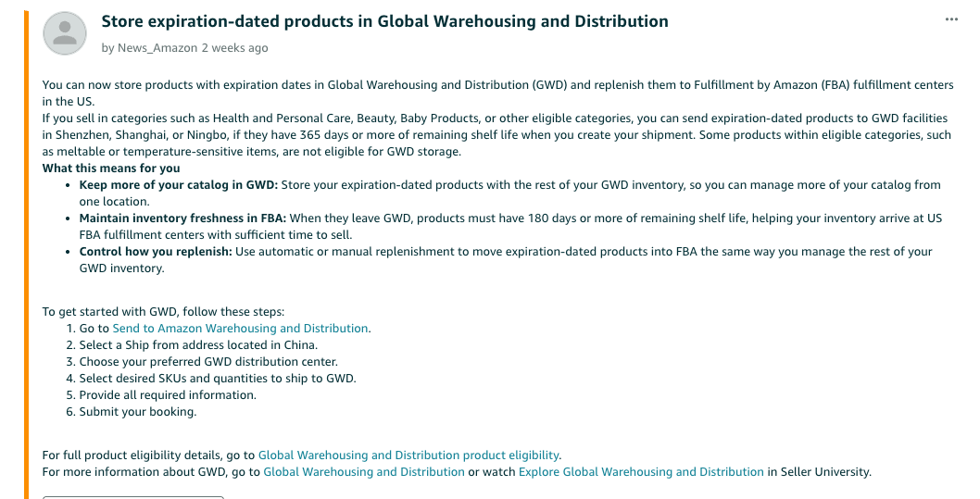
Task: Click step 'Provide all required information'
Action: (168, 395)
